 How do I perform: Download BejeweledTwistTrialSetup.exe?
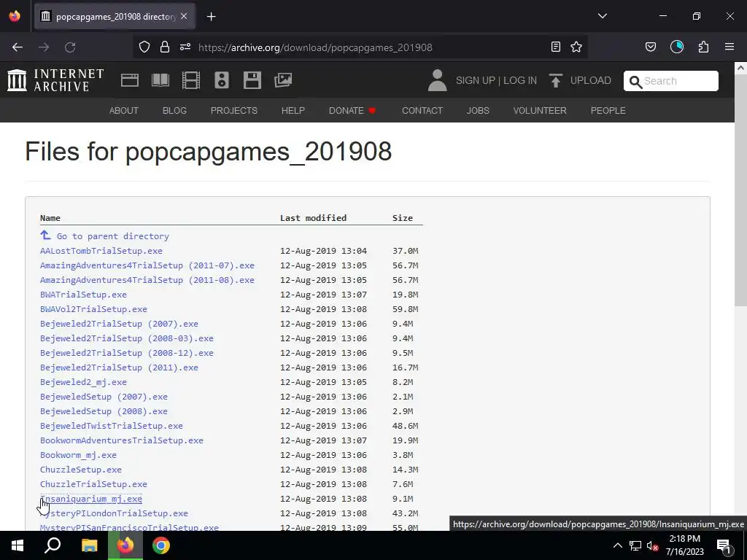tap(112, 426)
